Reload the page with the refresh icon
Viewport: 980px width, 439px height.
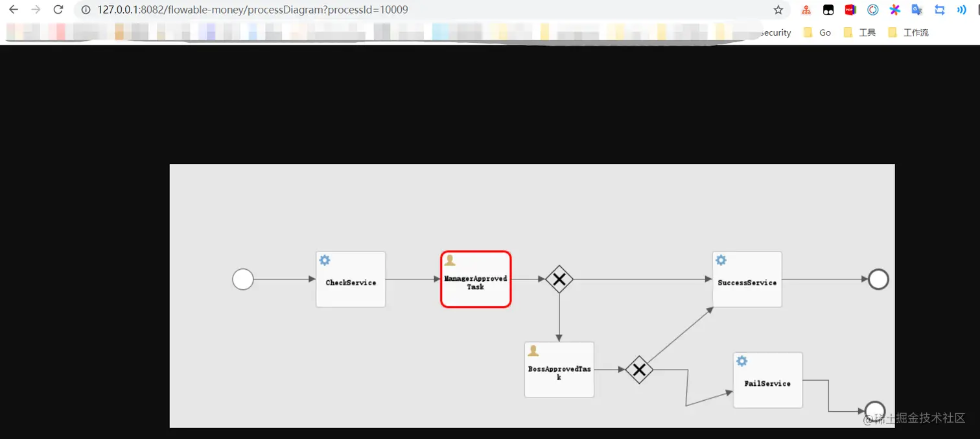[x=58, y=10]
